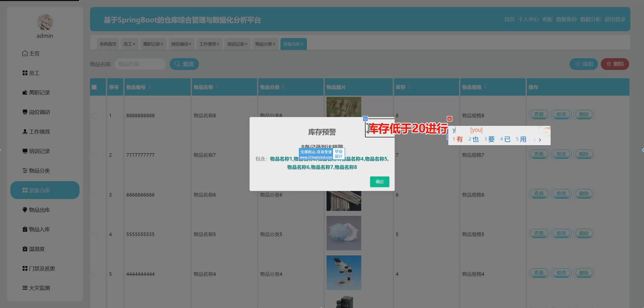Click the home icon beside 主页
Screen dimensions: 644x308
click(25, 53)
